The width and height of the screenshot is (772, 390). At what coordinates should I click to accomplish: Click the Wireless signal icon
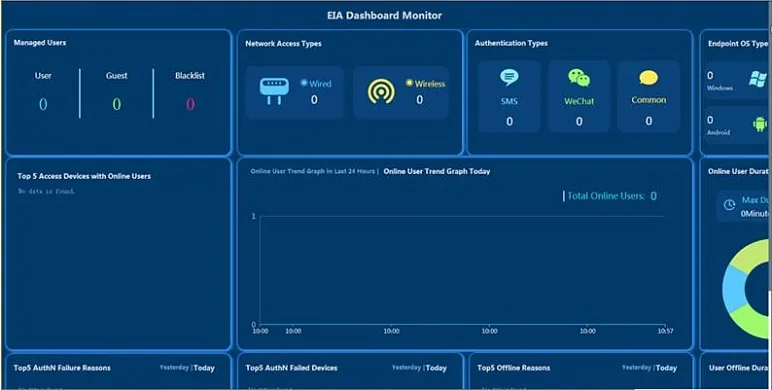[381, 92]
